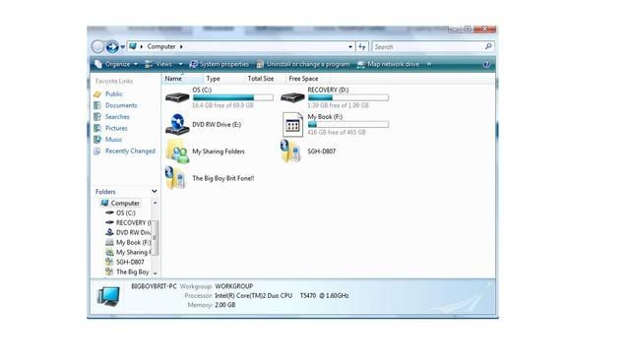Expand the recent pages dropdown arrow

click(122, 47)
